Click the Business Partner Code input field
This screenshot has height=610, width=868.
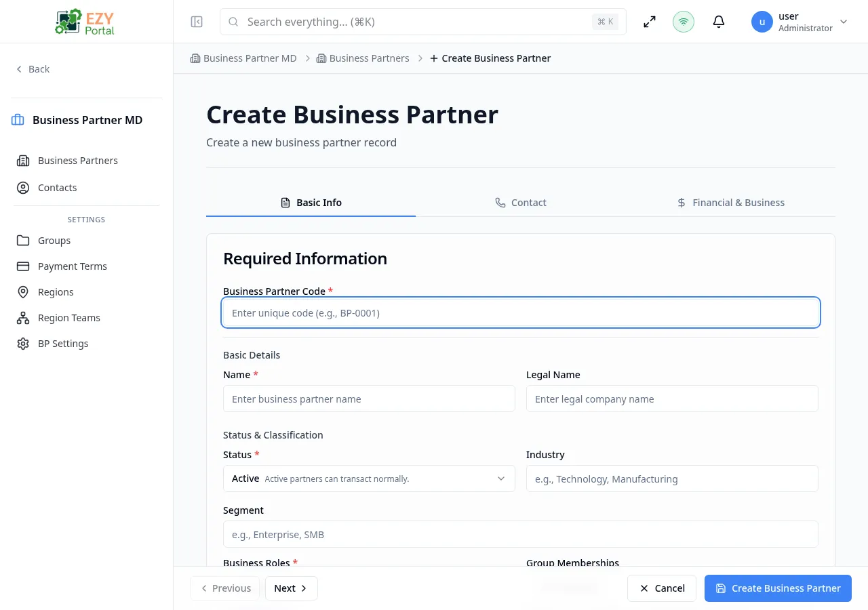point(520,312)
